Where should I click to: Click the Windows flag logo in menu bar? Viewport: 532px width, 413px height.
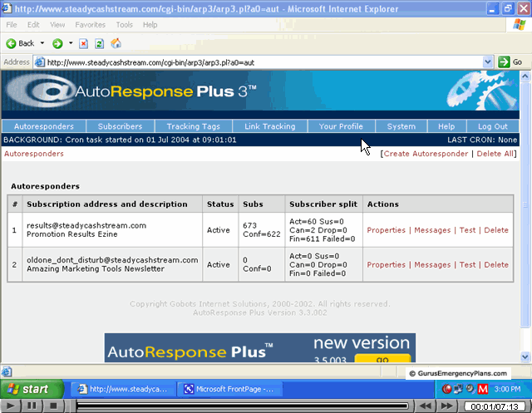coord(519,24)
